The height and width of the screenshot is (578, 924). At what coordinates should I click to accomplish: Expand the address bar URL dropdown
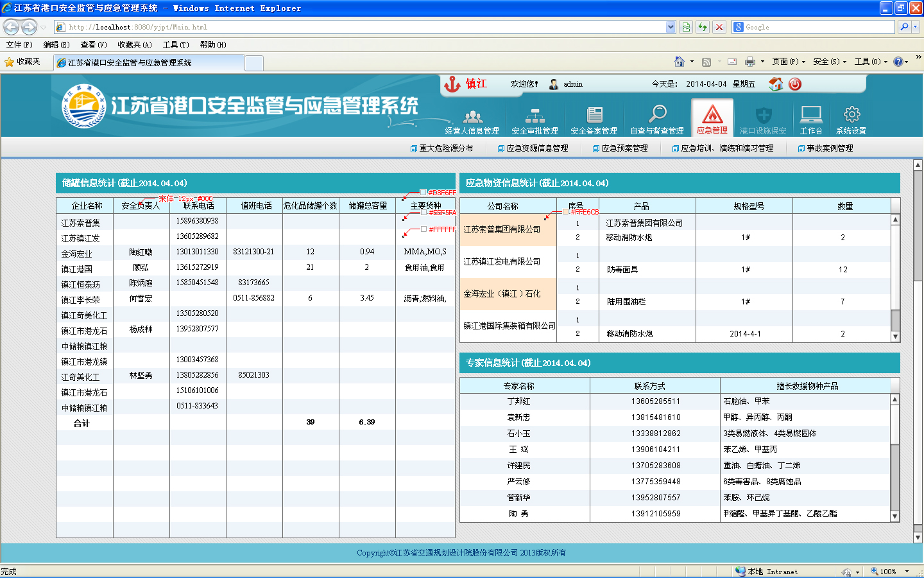tap(671, 27)
